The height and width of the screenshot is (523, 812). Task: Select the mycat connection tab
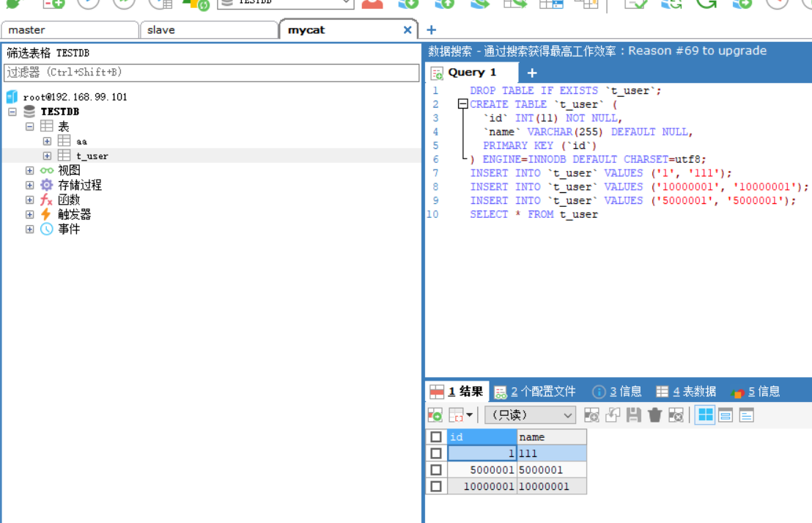tap(348, 30)
